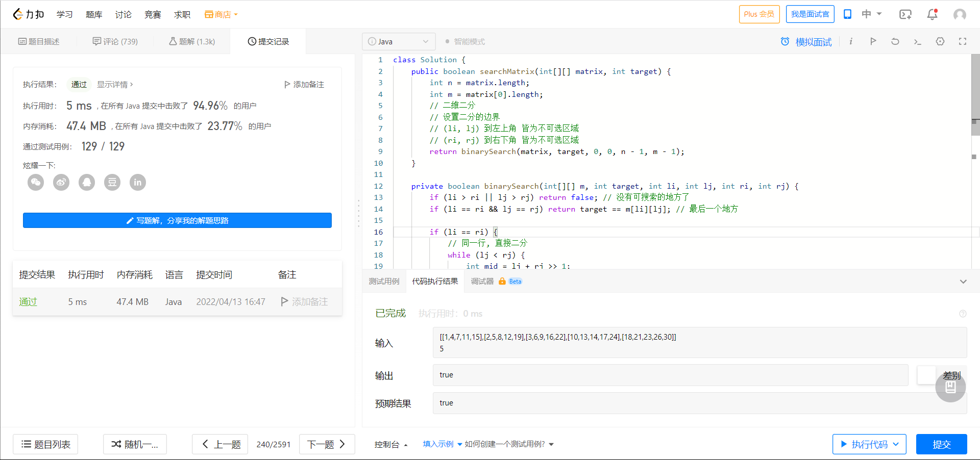The width and height of the screenshot is (980, 460).
Task: Go to 讨论 in navigation
Action: [x=123, y=14]
